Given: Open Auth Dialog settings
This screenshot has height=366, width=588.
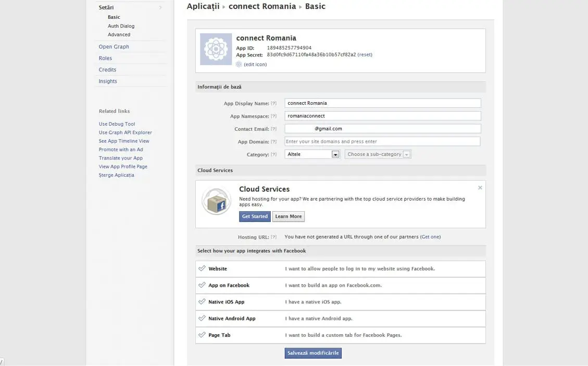Looking at the screenshot, I should pyautogui.click(x=121, y=26).
